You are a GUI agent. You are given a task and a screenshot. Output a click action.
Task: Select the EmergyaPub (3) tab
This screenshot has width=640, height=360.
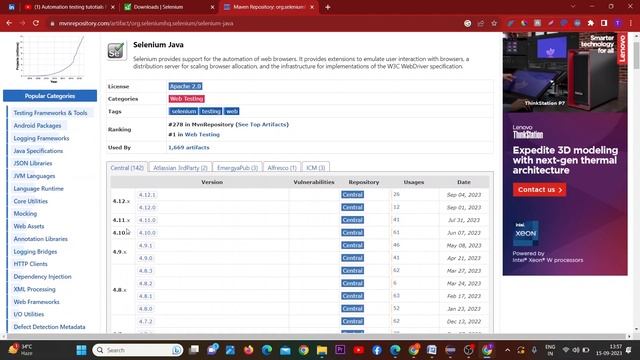pyautogui.click(x=237, y=168)
